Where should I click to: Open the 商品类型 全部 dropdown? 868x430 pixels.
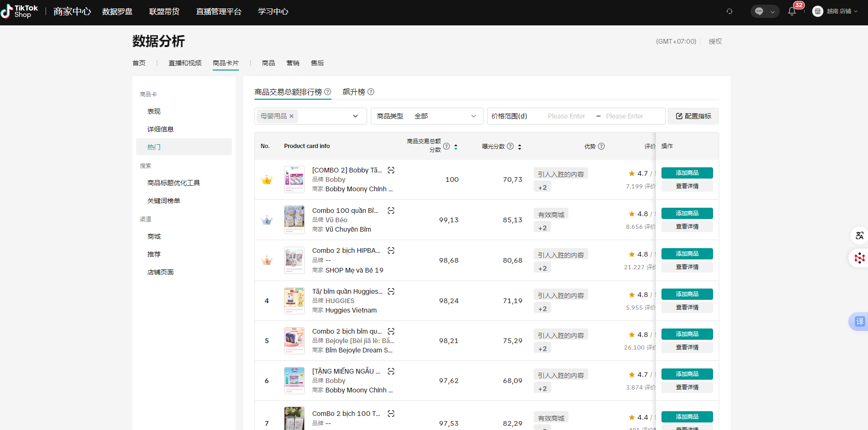[x=427, y=116]
